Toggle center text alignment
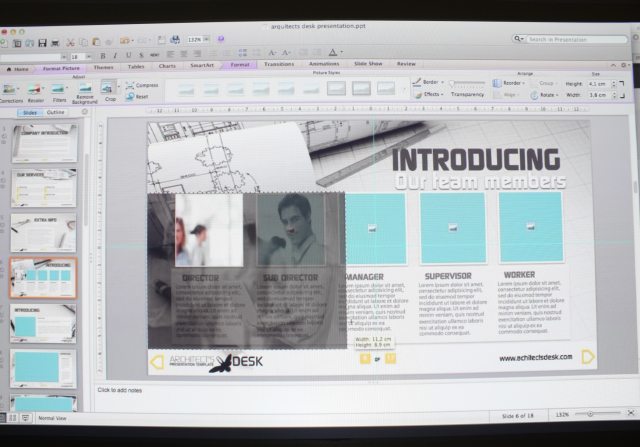 tap(184, 54)
